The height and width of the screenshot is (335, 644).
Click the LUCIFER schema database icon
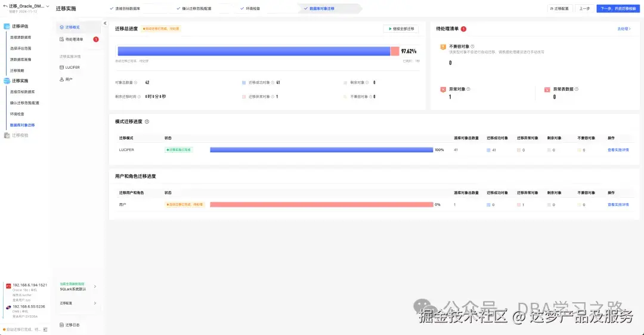(61, 67)
